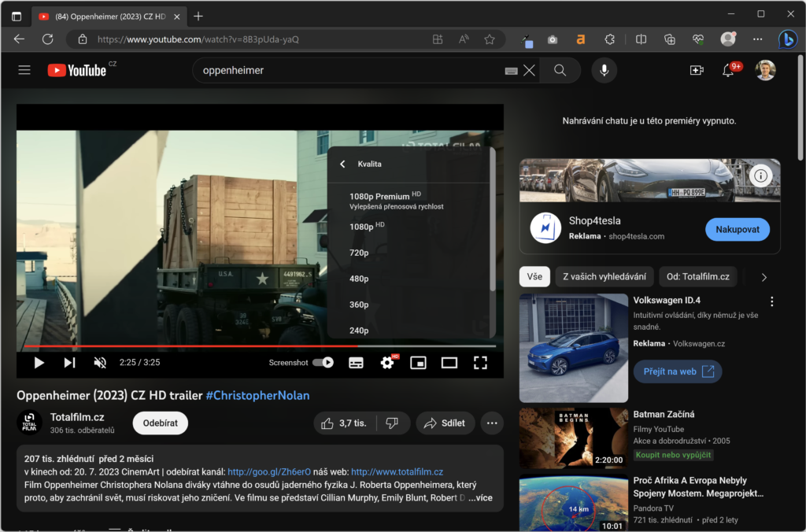Open the goo.gl/Zh6erO link

coord(269,472)
